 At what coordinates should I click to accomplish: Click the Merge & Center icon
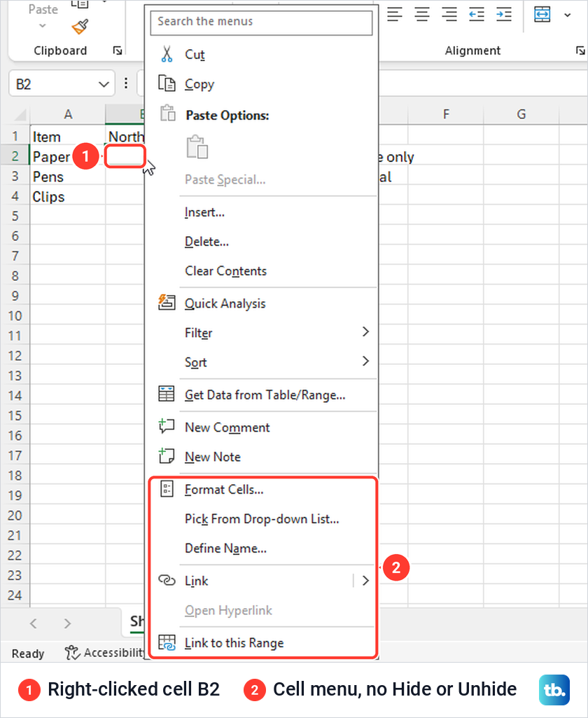tap(542, 14)
